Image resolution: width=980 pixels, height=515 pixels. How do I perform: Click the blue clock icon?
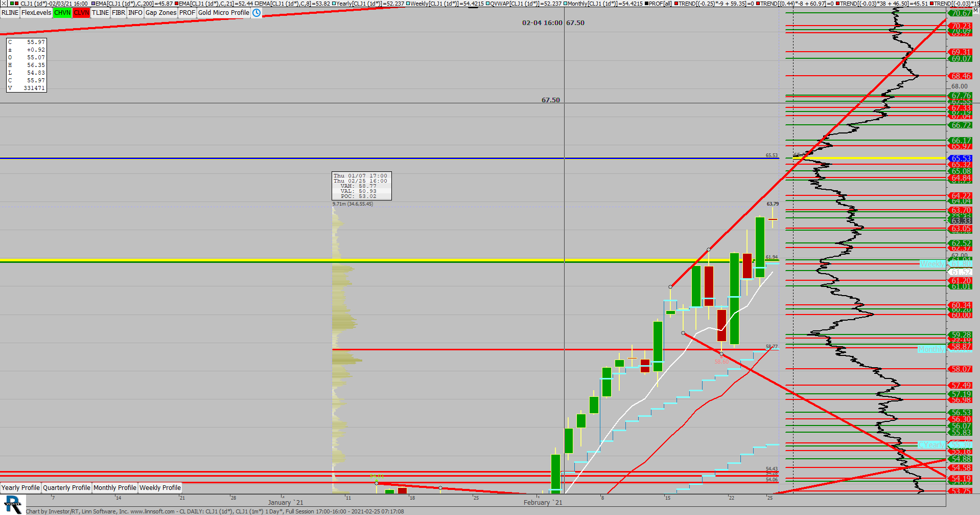pos(256,13)
